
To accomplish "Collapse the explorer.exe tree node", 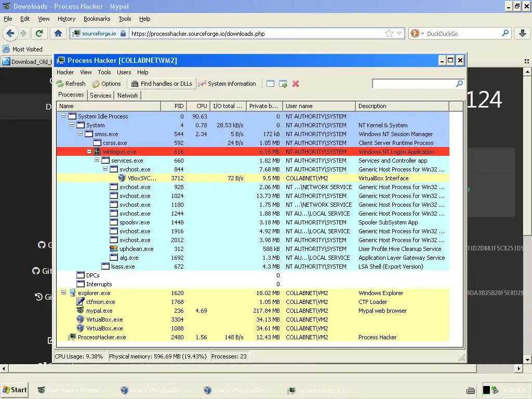I will pyautogui.click(x=63, y=292).
